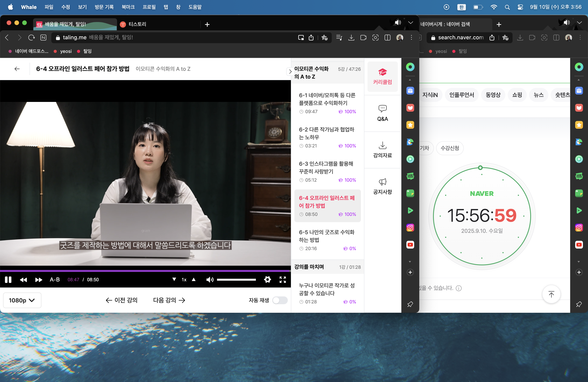Open the 북마크 menu in menu bar

[x=128, y=7]
